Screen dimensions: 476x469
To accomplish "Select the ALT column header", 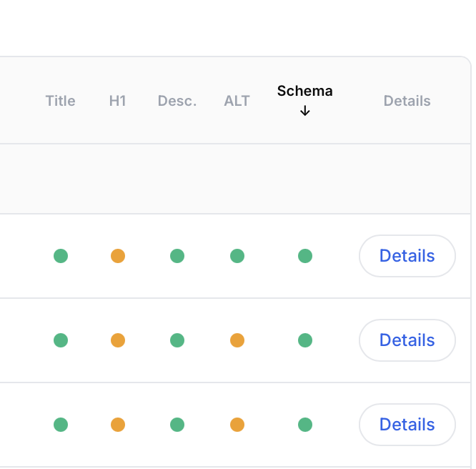I will click(x=237, y=101).
